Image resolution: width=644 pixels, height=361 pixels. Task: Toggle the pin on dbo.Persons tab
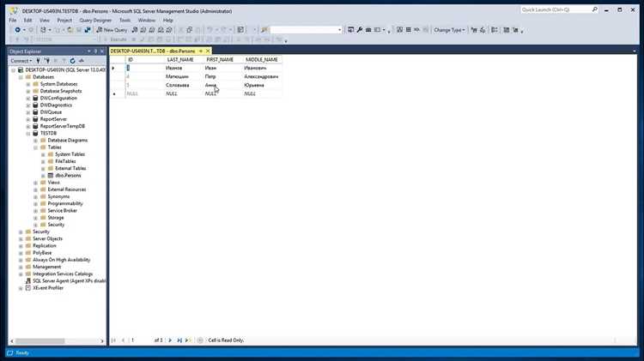click(x=201, y=51)
